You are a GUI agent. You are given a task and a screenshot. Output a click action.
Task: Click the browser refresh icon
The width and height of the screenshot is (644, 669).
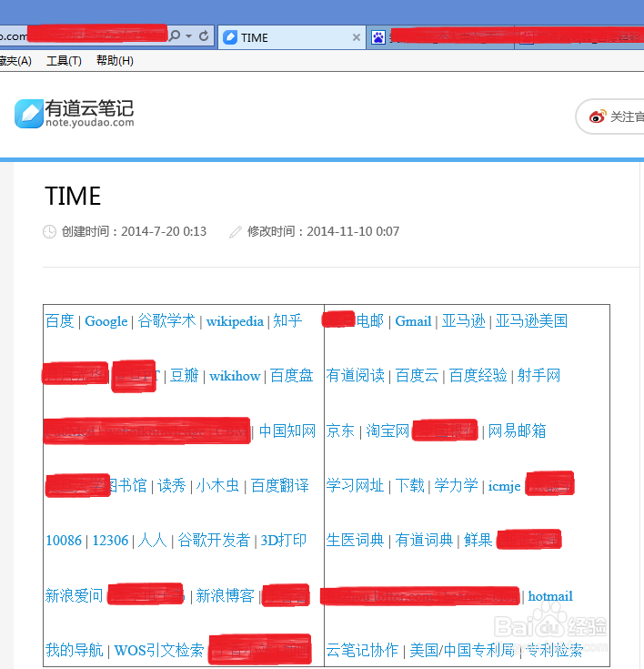click(204, 35)
